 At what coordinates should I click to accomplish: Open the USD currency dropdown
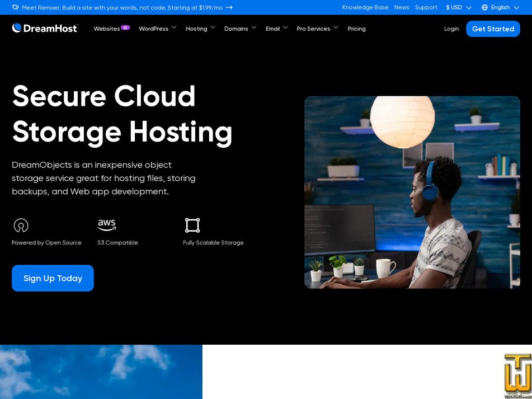coord(459,7)
